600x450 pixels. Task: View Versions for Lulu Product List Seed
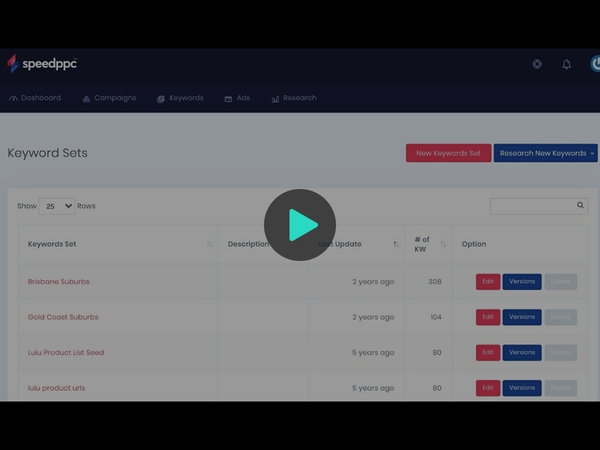click(x=522, y=352)
